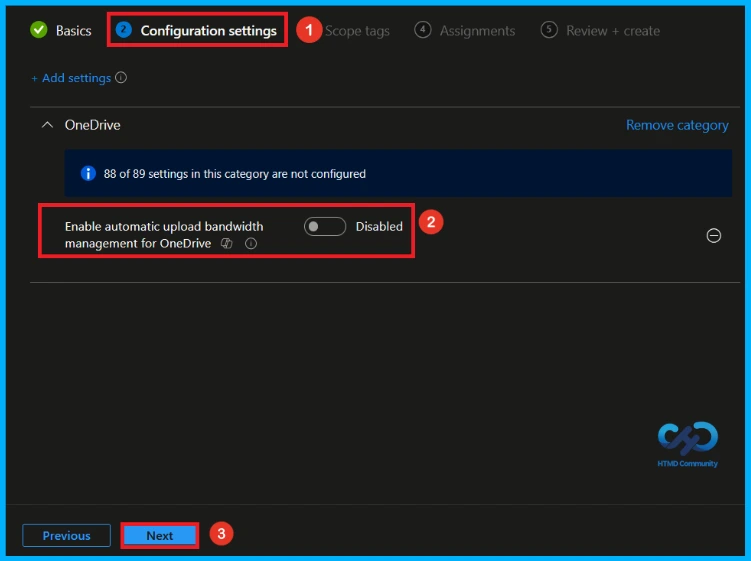Go to the Scope tags step
The image size is (751, 561).
pos(357,31)
